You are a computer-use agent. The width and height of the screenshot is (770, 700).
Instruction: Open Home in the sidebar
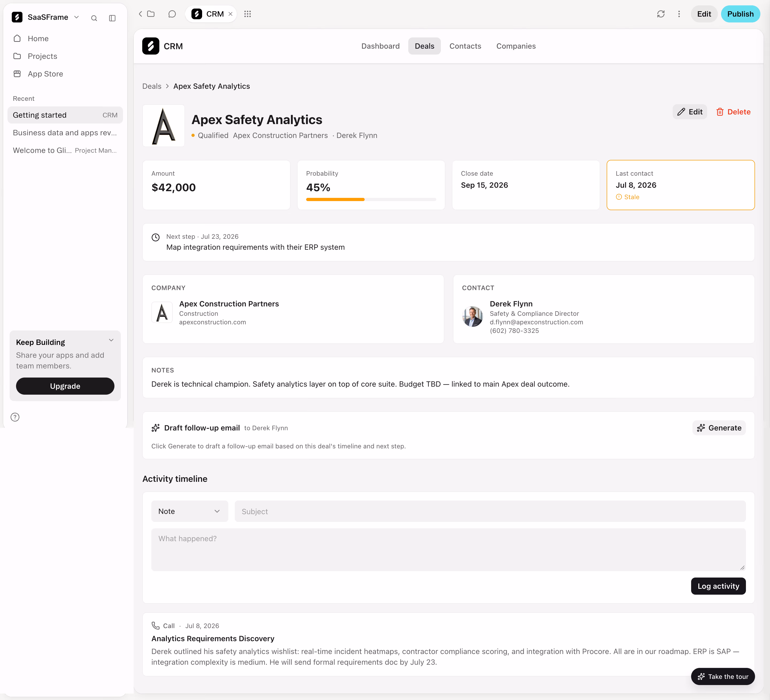tap(65, 39)
